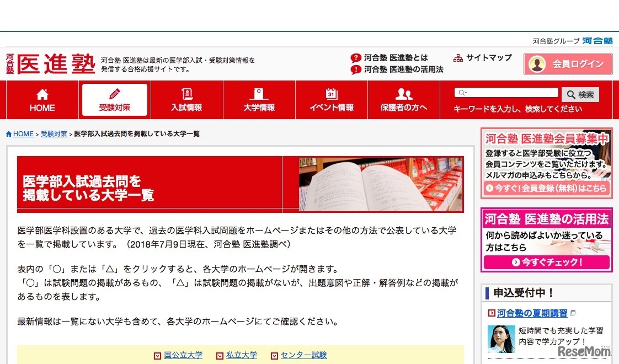Image resolution: width=619 pixels, height=364 pixels.
Task: Click the 医進塾会員募集中 banner
Action: [x=546, y=163]
